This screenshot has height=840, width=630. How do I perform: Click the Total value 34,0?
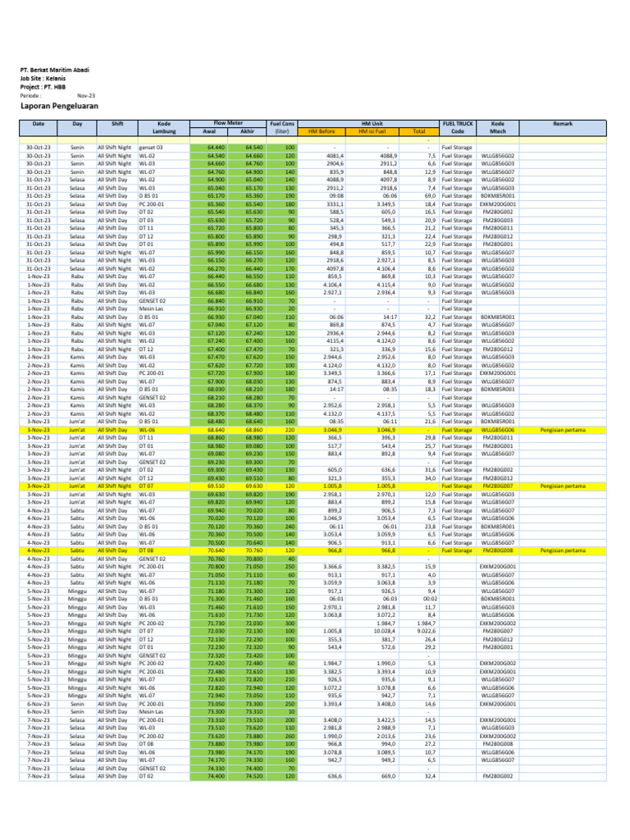(x=430, y=478)
